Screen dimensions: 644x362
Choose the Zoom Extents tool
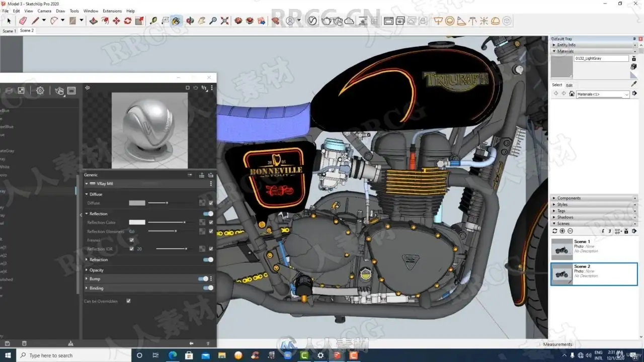[224, 21]
